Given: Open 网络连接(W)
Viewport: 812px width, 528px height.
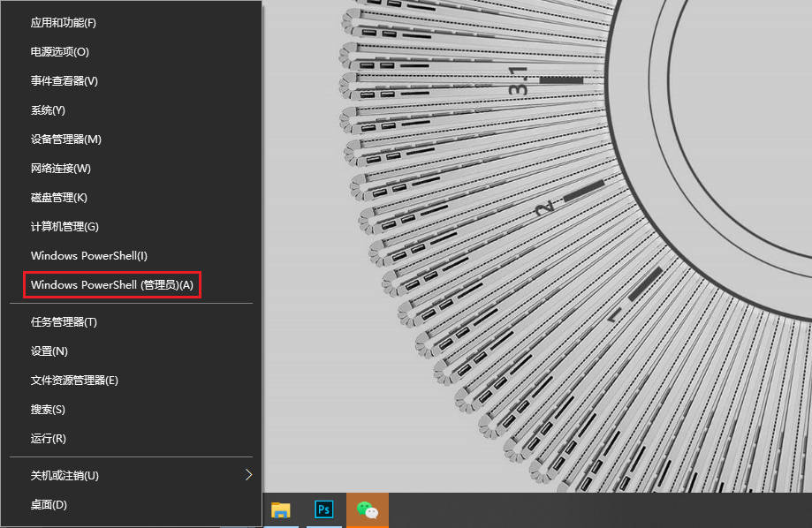Looking at the screenshot, I should point(131,169).
